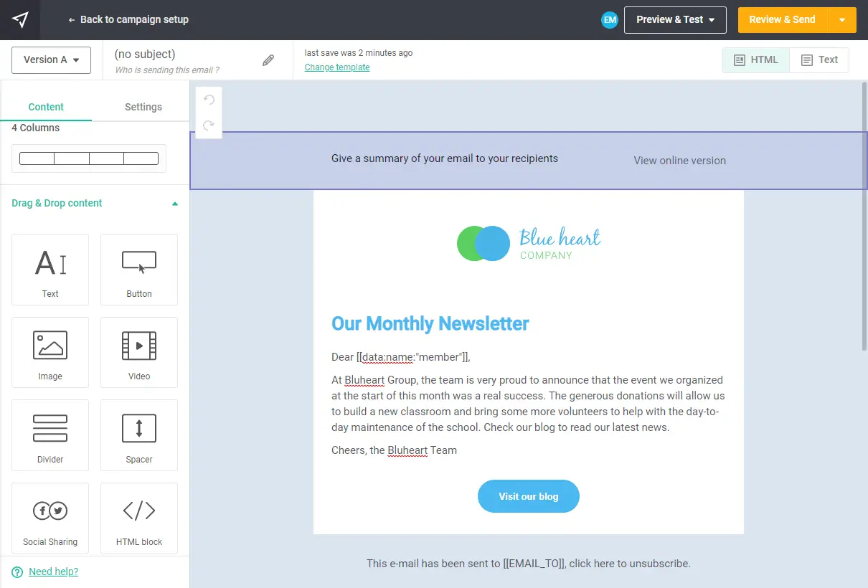Select the Spacer content block
This screenshot has width=868, height=588.
tap(139, 435)
